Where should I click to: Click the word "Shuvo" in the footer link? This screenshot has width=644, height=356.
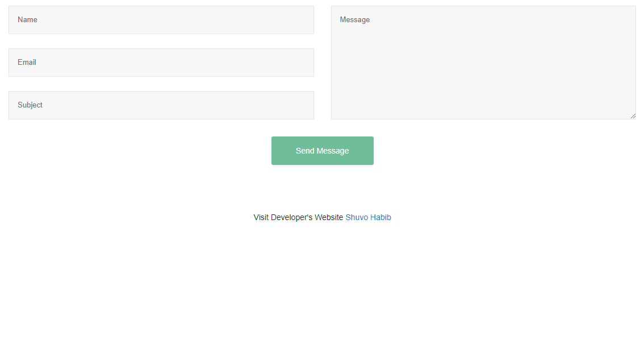click(357, 217)
